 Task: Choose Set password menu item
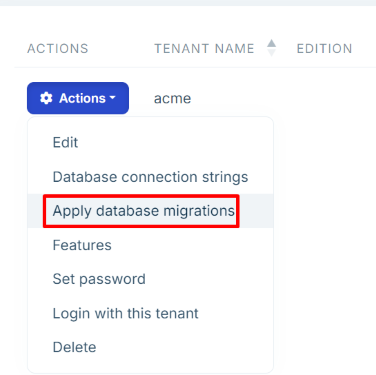point(150,279)
